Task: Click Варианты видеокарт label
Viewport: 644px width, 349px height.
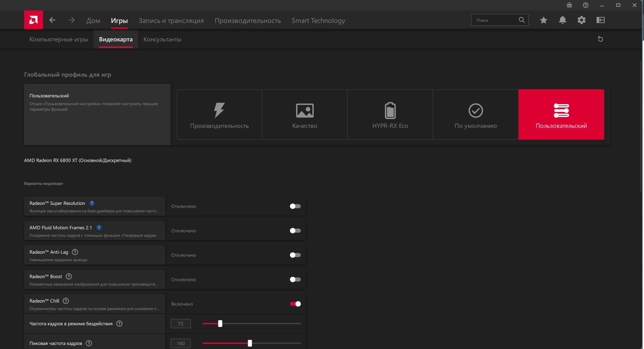Action: [43, 183]
